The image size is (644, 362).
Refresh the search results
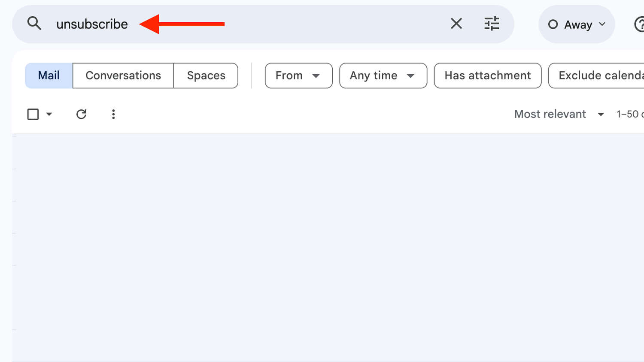(81, 114)
